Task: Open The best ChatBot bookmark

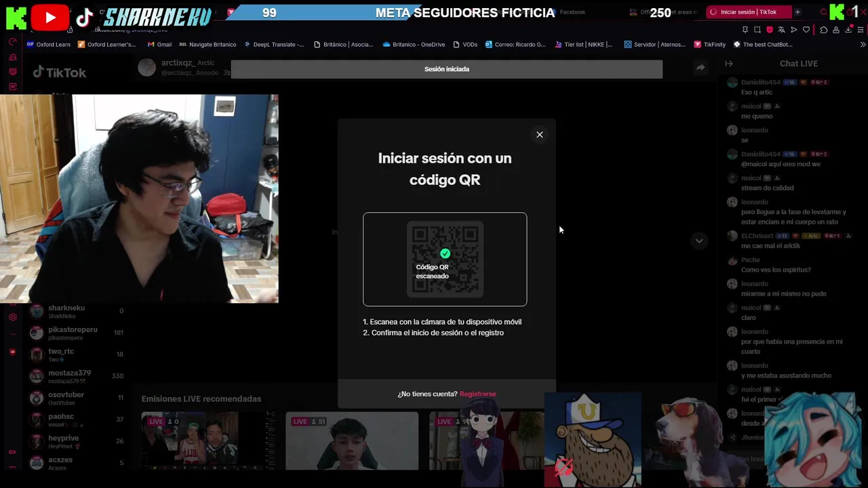Action: 762,45
